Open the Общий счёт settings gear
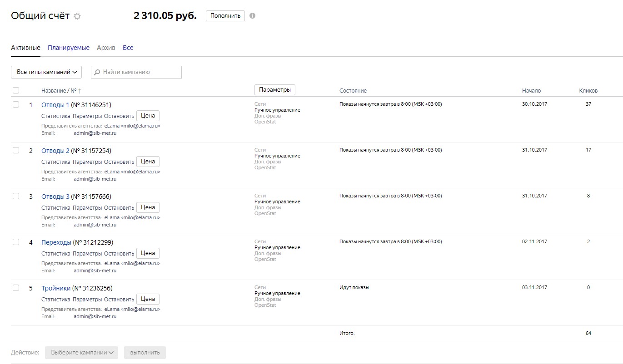The width and height of the screenshot is (623, 364). tap(77, 16)
